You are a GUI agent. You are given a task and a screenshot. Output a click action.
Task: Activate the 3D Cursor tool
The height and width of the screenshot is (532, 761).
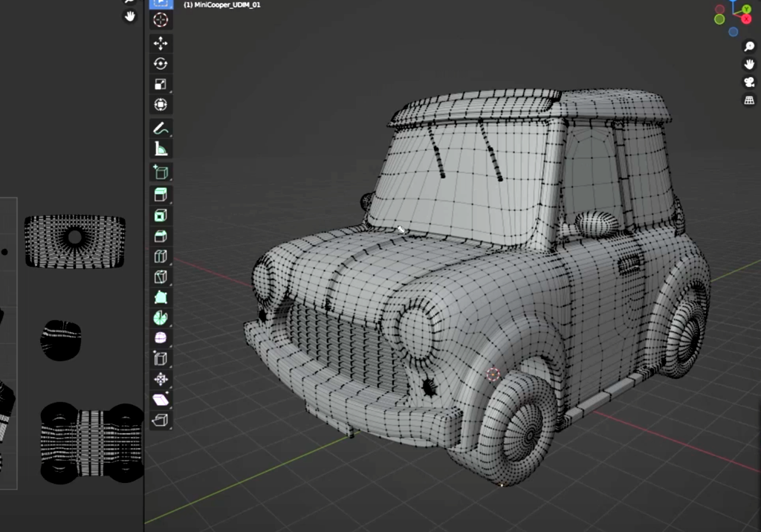tap(161, 20)
